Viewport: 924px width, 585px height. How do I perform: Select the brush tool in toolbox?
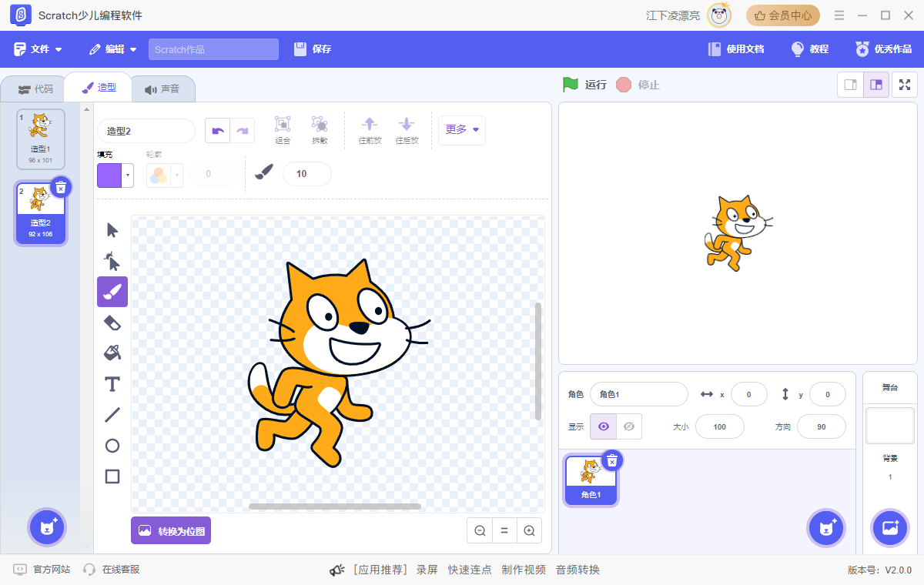pos(112,292)
